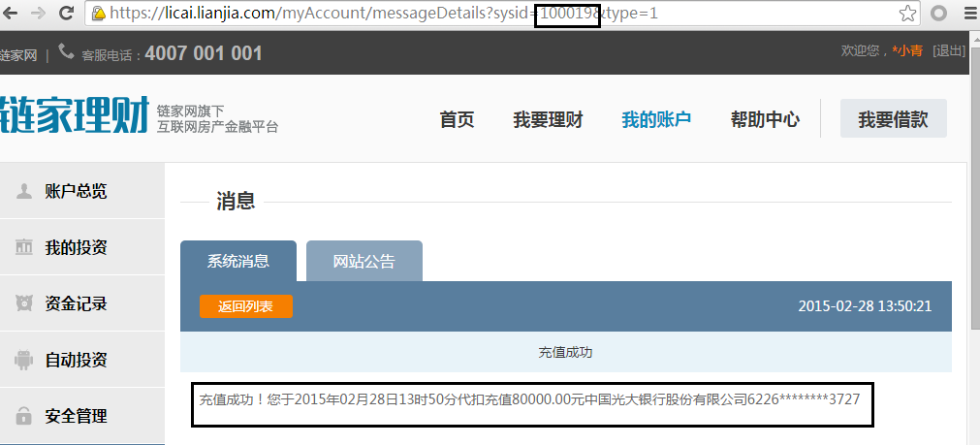
Task: Open 我要理财 navigation item
Action: click(548, 119)
